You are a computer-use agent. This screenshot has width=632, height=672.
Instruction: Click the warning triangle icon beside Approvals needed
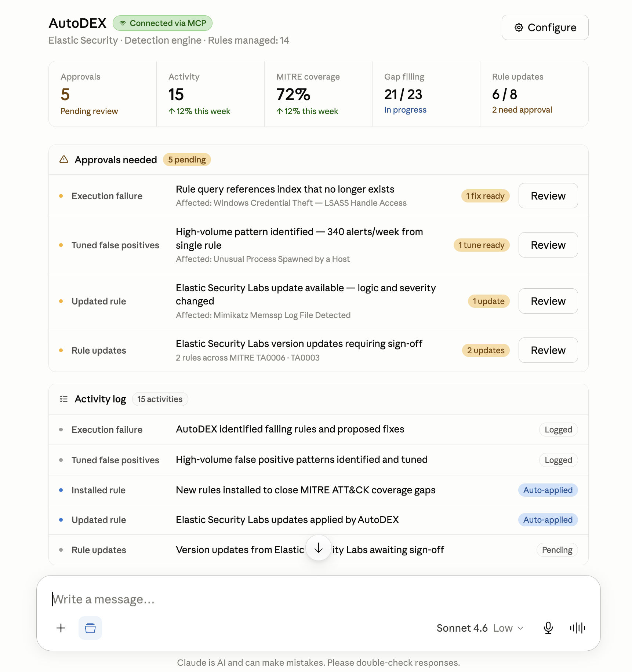coord(64,160)
